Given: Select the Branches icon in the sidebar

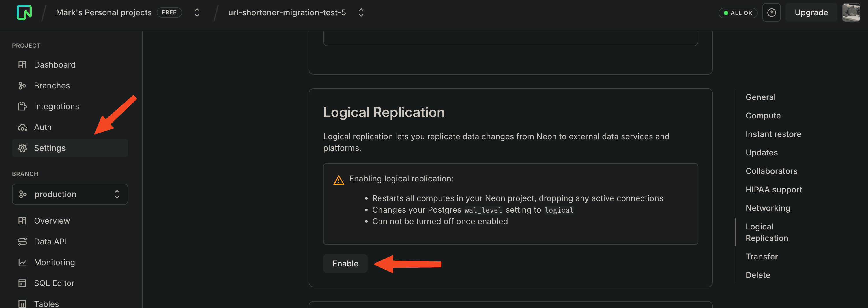Looking at the screenshot, I should pyautogui.click(x=22, y=85).
